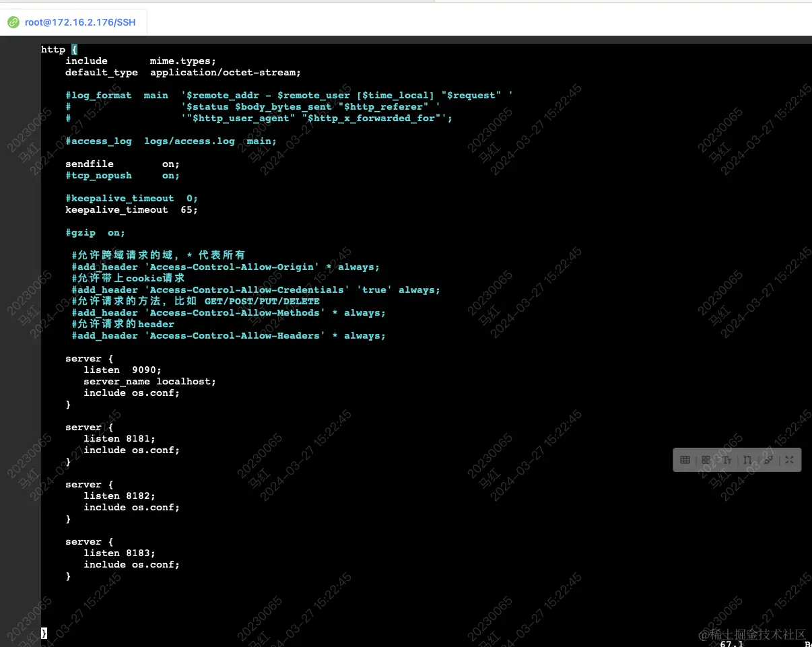Click the 'http {' line in terminal
This screenshot has height=647, width=812.
[59, 49]
